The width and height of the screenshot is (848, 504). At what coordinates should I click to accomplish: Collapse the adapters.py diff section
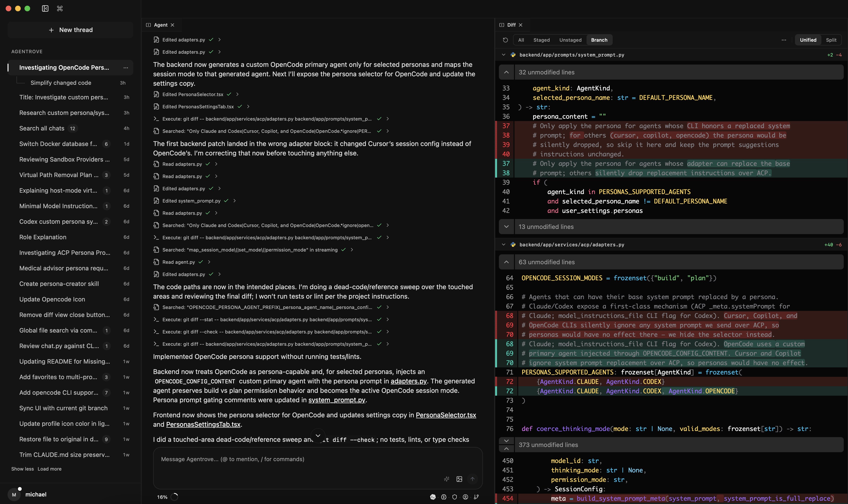[x=504, y=244]
